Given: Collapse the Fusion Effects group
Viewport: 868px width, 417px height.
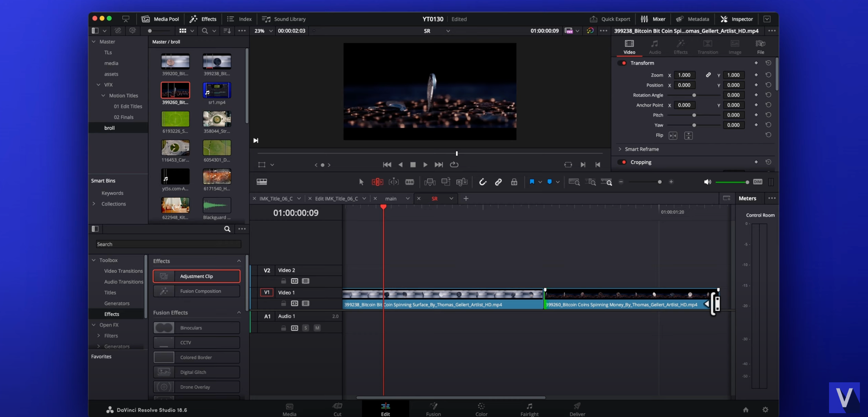Looking at the screenshot, I should 239,313.
